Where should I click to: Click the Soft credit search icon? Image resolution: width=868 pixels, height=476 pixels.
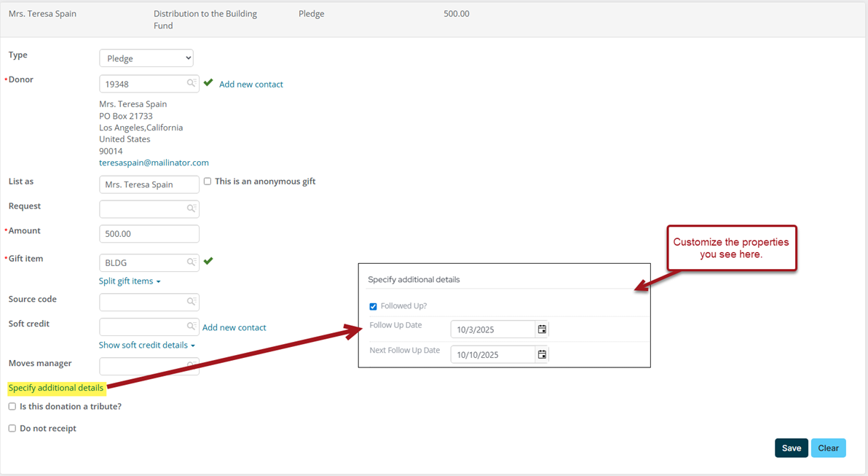(192, 327)
